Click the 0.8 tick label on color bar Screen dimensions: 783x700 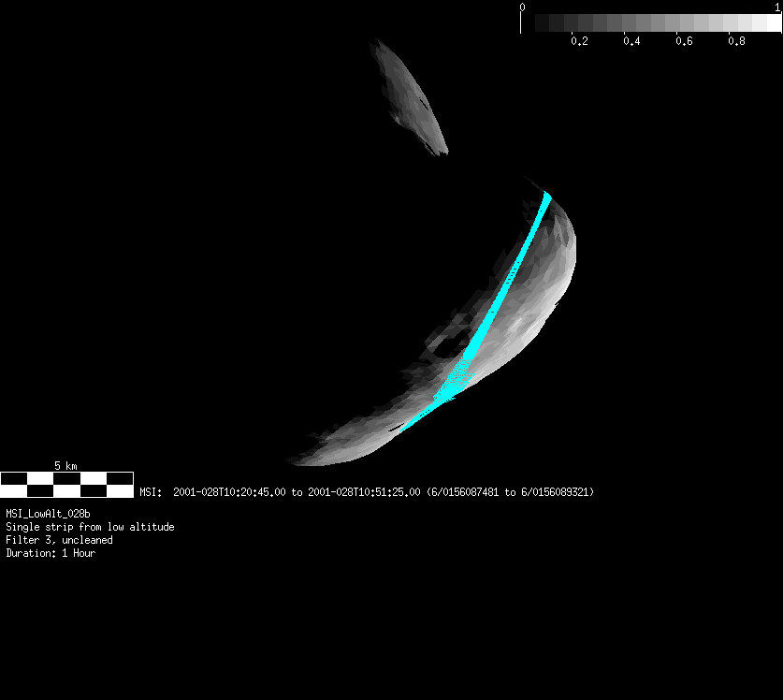coord(736,41)
